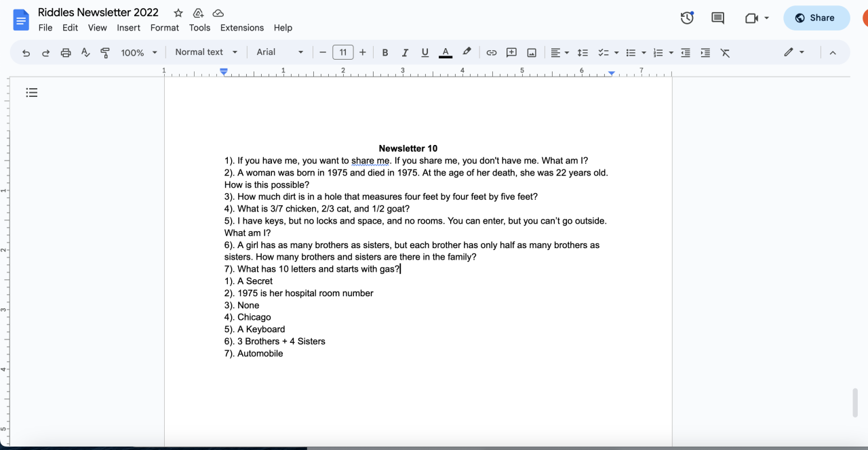Click the answer line '4). Chicago'

point(248,317)
